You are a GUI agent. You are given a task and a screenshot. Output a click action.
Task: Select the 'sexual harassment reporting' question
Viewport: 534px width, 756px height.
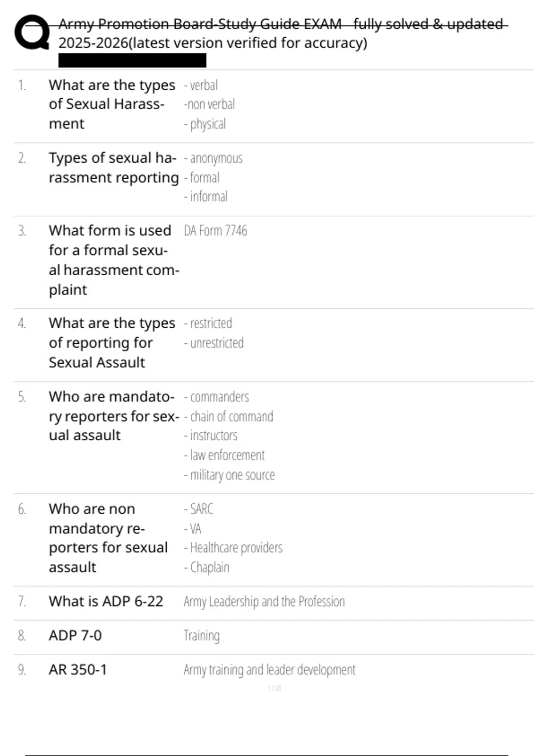click(113, 168)
